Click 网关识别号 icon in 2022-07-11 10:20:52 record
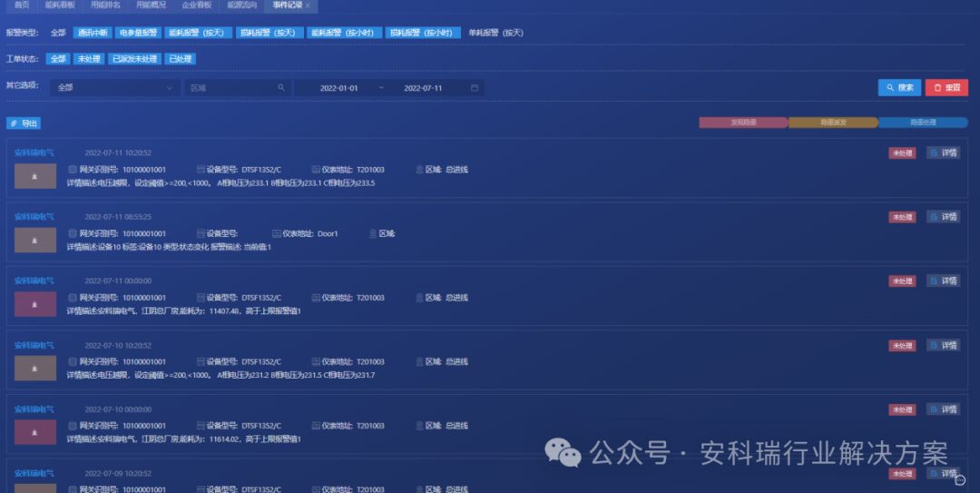980x493 pixels. click(x=73, y=170)
